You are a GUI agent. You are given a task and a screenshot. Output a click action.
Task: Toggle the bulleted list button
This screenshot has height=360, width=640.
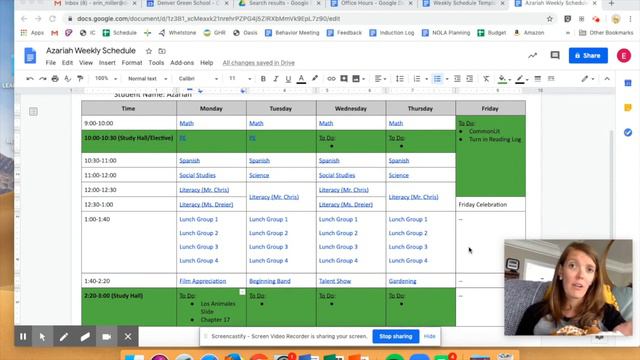437,79
